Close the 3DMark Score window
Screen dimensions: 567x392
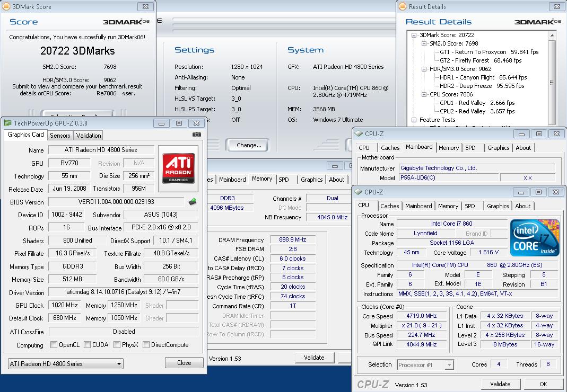pos(145,6)
